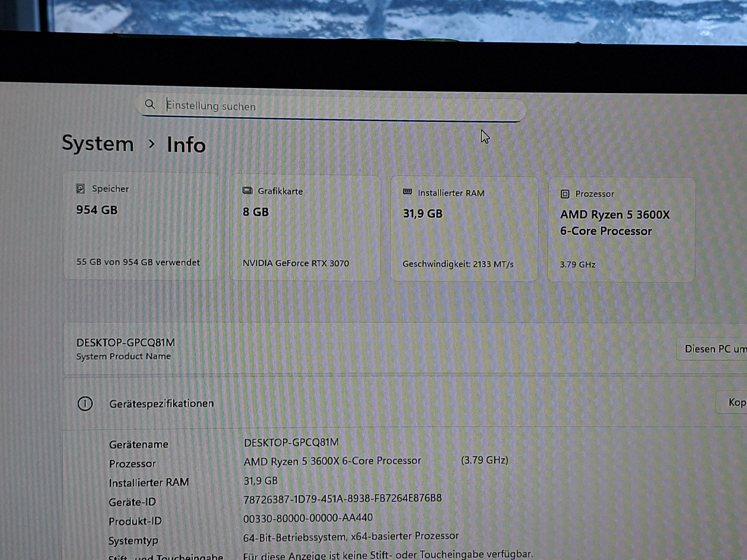This screenshot has height=560, width=747.
Task: Click the Installierter RAM memory icon
Action: click(x=407, y=192)
